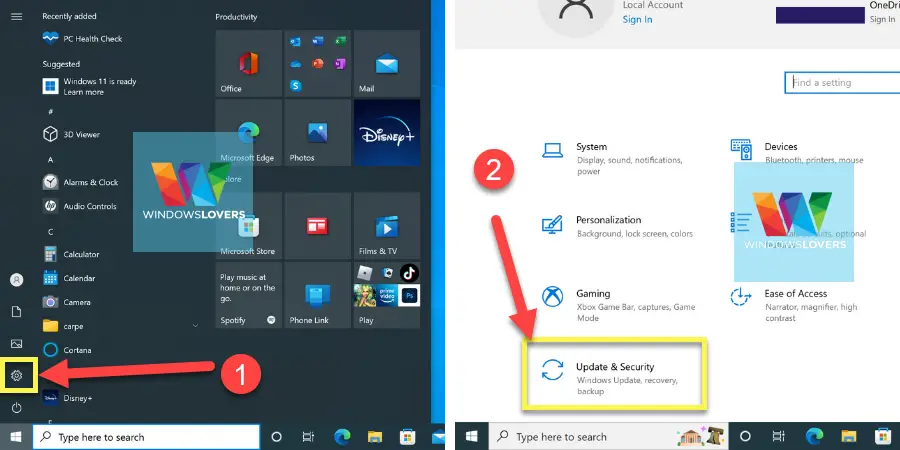Launch Alarms & Clock
This screenshot has width=900, height=450.
coord(81,182)
